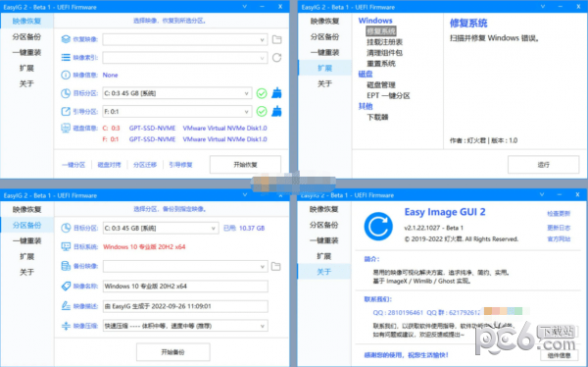Open the 官方网站 link
Image resolution: width=588 pixels, height=367 pixels.
(x=559, y=238)
